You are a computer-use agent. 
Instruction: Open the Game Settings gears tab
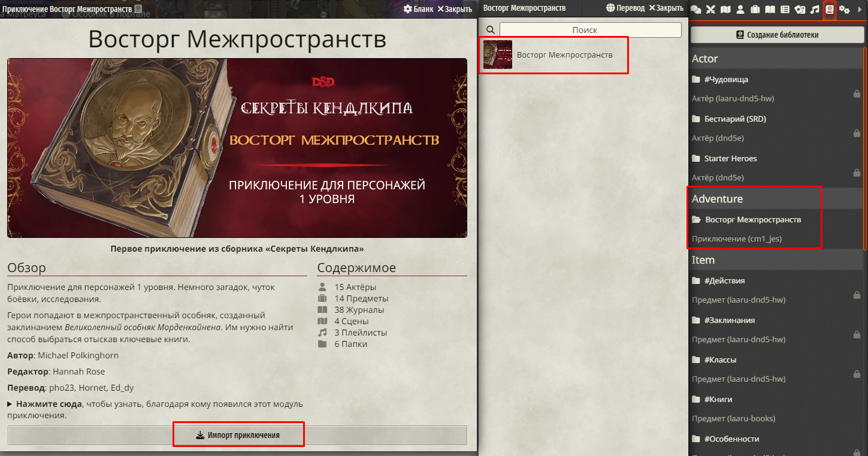point(845,10)
